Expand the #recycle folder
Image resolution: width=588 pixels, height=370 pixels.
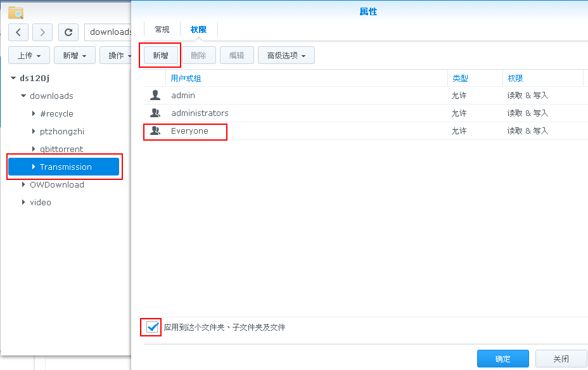tap(34, 114)
